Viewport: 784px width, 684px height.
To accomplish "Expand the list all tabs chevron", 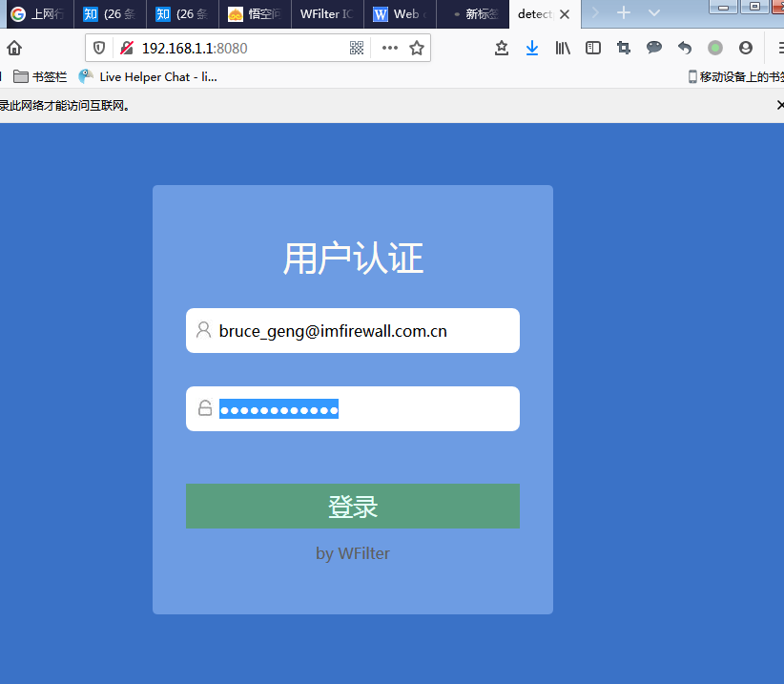I will tap(654, 13).
